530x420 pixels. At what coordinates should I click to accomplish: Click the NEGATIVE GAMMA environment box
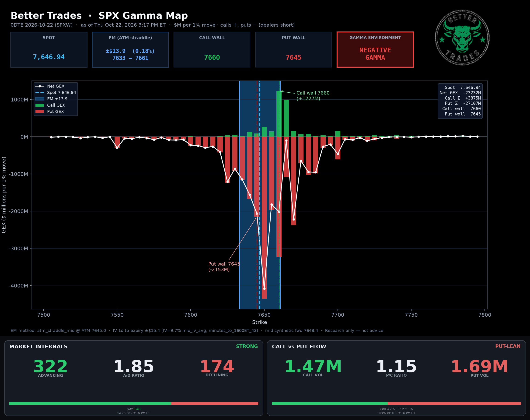[375, 49]
